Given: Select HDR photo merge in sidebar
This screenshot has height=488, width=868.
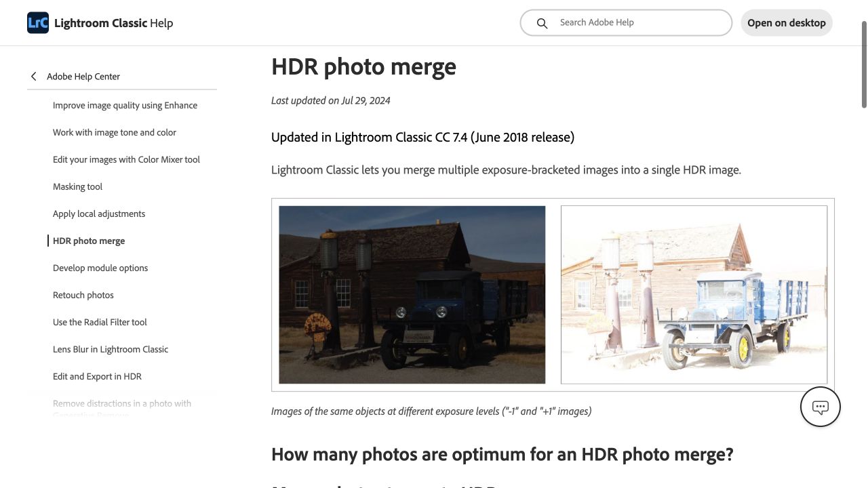Looking at the screenshot, I should [x=89, y=241].
